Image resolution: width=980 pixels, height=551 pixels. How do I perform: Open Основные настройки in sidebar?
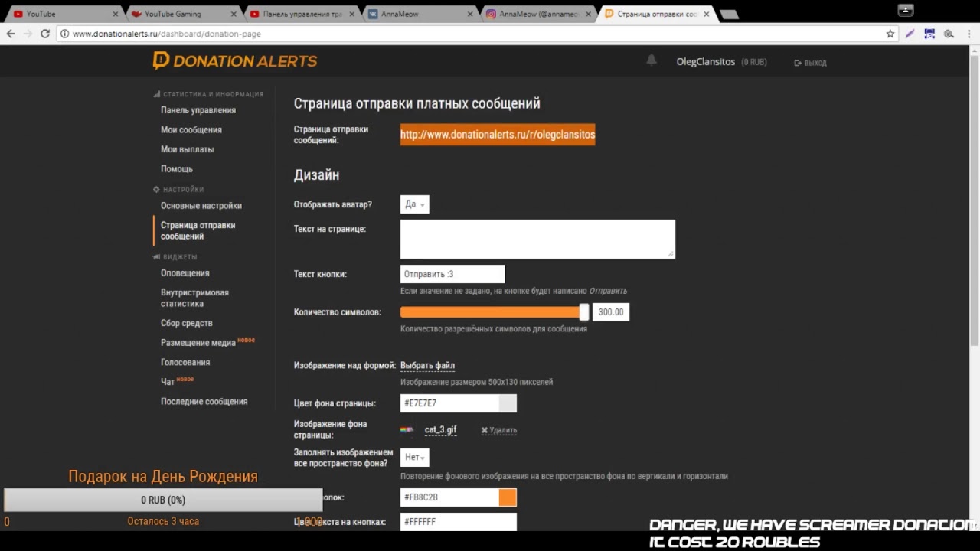click(201, 206)
